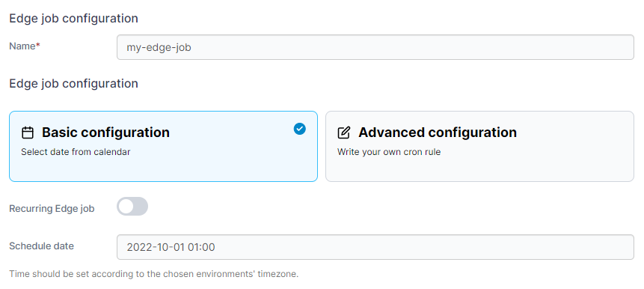Focus the Name field containing my-edge-job
The width and height of the screenshot is (644, 289).
coord(375,47)
